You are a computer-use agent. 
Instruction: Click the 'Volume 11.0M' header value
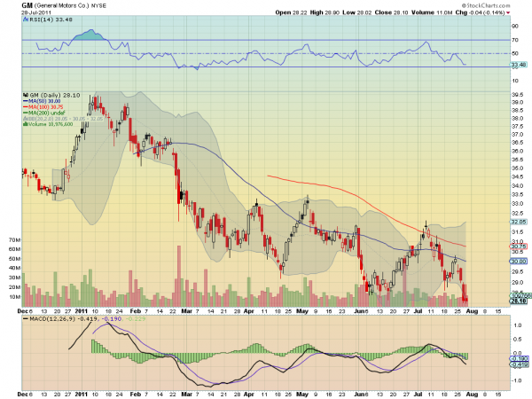point(432,12)
